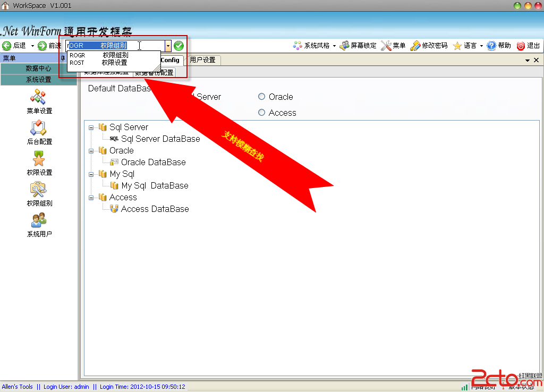Screen dimensions: 544x392
Task: Collapse the Sql Server tree node
Action: coord(91,127)
